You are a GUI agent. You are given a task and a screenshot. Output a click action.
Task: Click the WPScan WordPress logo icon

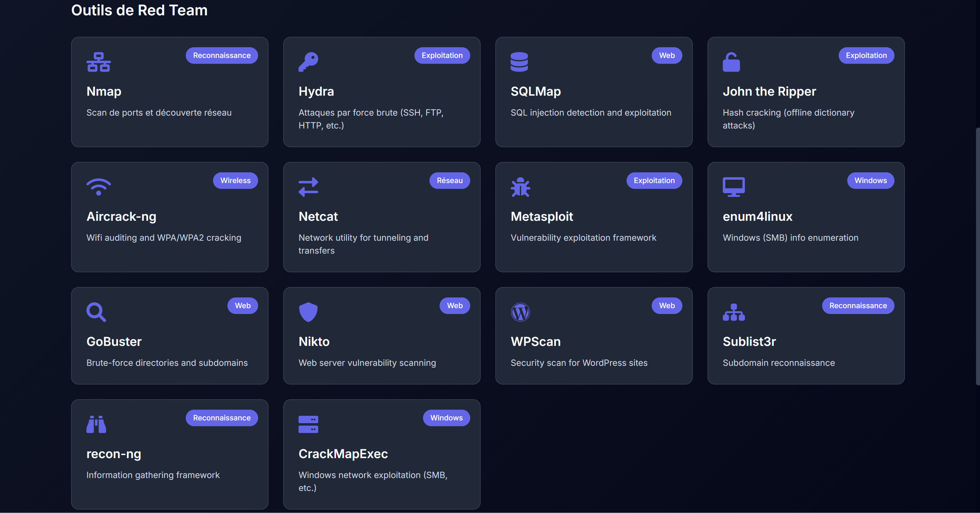coord(520,312)
